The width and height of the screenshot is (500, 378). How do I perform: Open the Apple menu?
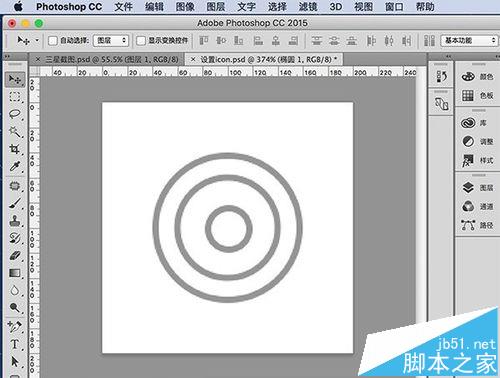point(18,7)
